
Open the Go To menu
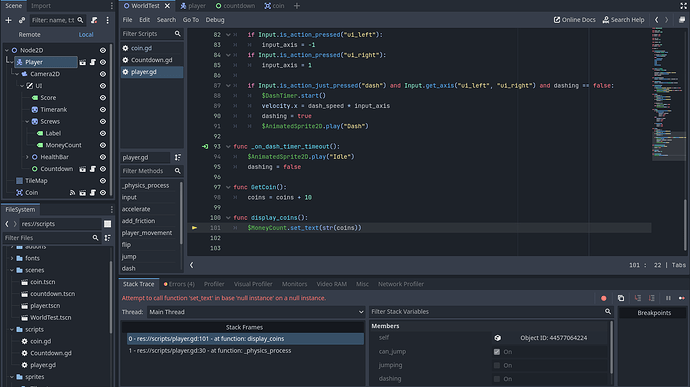(x=191, y=20)
